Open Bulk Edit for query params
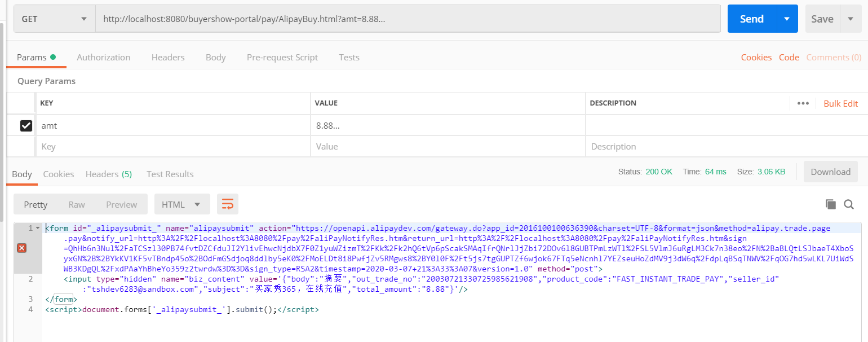Viewport: 868px width, 342px height. (x=841, y=103)
